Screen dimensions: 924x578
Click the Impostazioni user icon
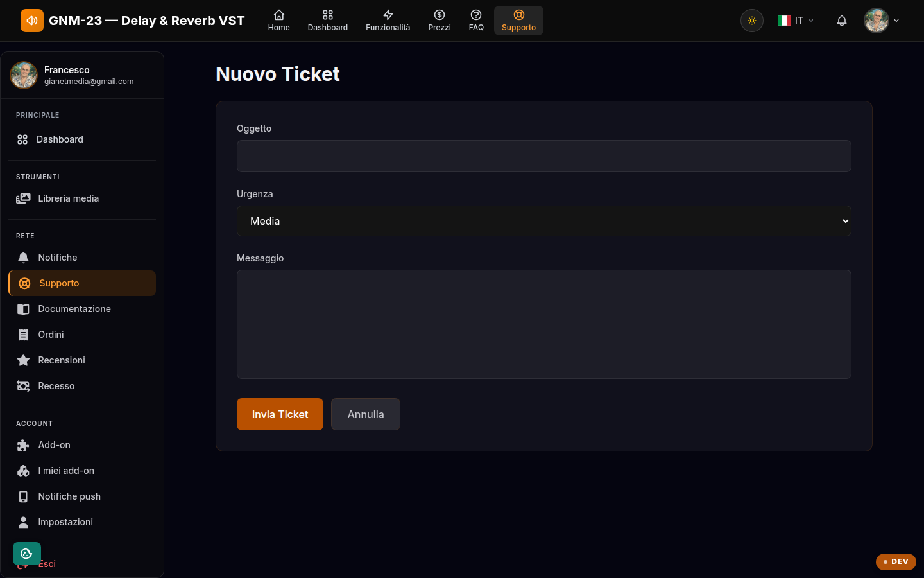(x=23, y=522)
